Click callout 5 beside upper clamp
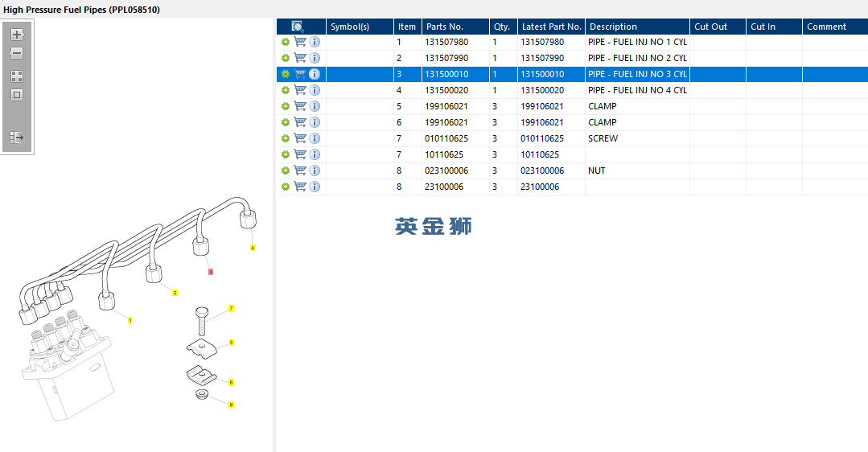Image resolution: width=868 pixels, height=452 pixels. tap(232, 343)
